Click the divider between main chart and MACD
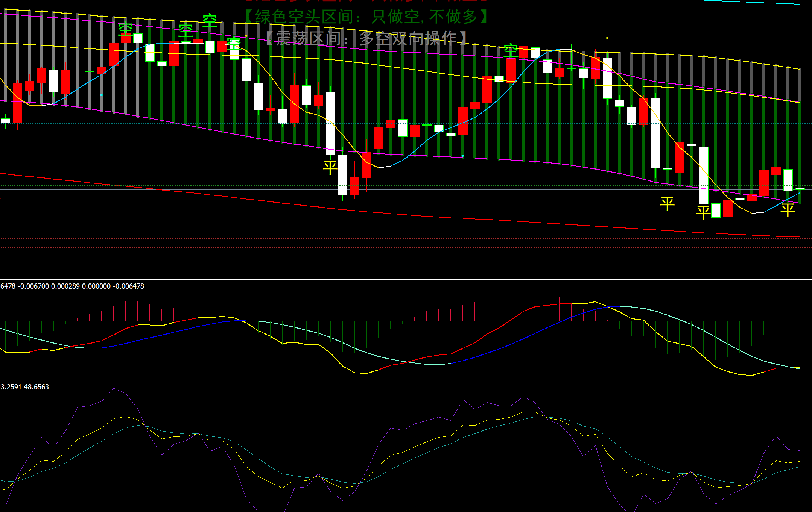 point(406,280)
